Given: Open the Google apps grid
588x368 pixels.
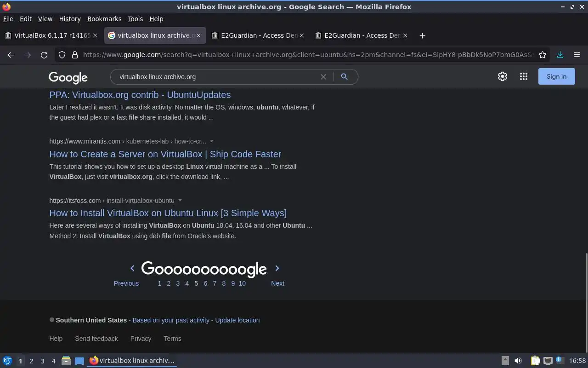Looking at the screenshot, I should (x=524, y=77).
